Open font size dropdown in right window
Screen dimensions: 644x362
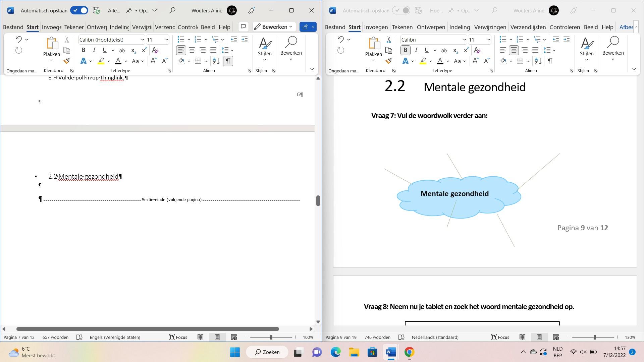point(488,40)
